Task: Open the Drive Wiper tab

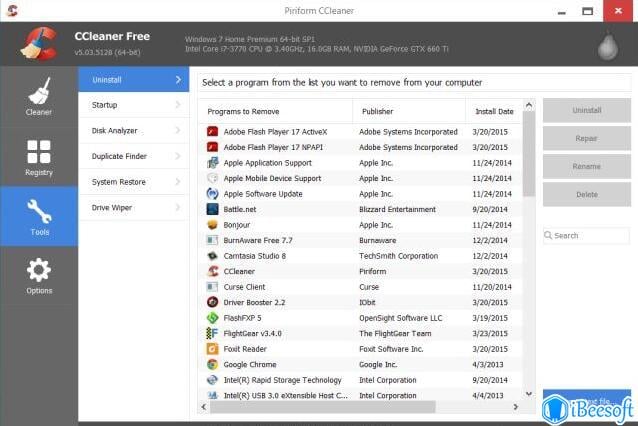Action: [x=134, y=208]
